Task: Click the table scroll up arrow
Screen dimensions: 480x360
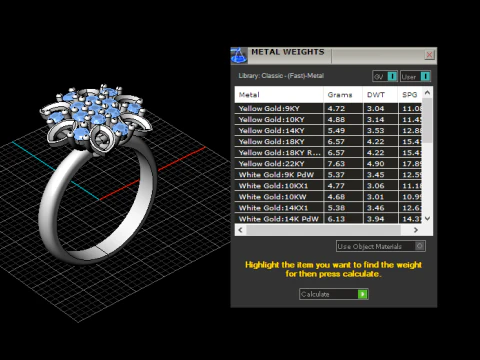Action: pyautogui.click(x=428, y=93)
